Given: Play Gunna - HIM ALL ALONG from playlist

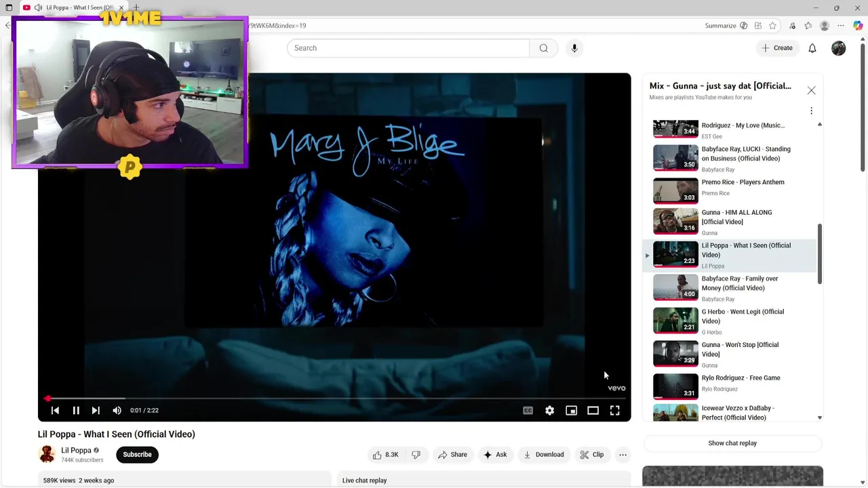Looking at the screenshot, I should 730,222.
